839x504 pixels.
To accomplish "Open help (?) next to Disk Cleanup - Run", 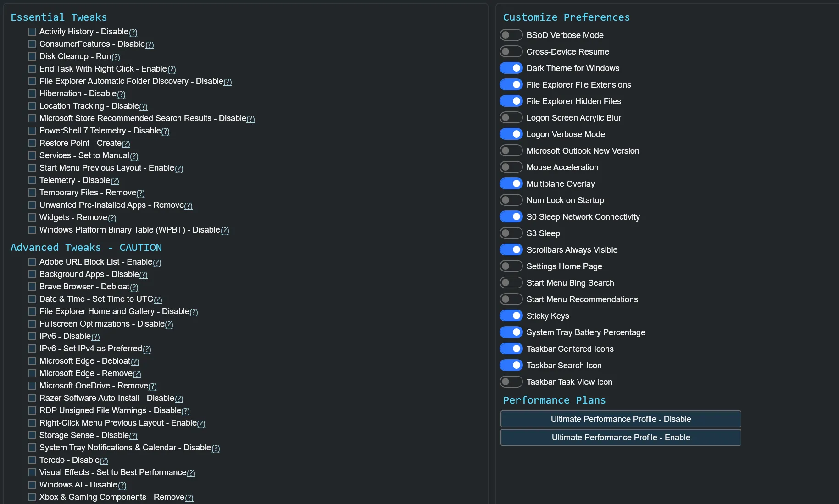I will tap(116, 57).
